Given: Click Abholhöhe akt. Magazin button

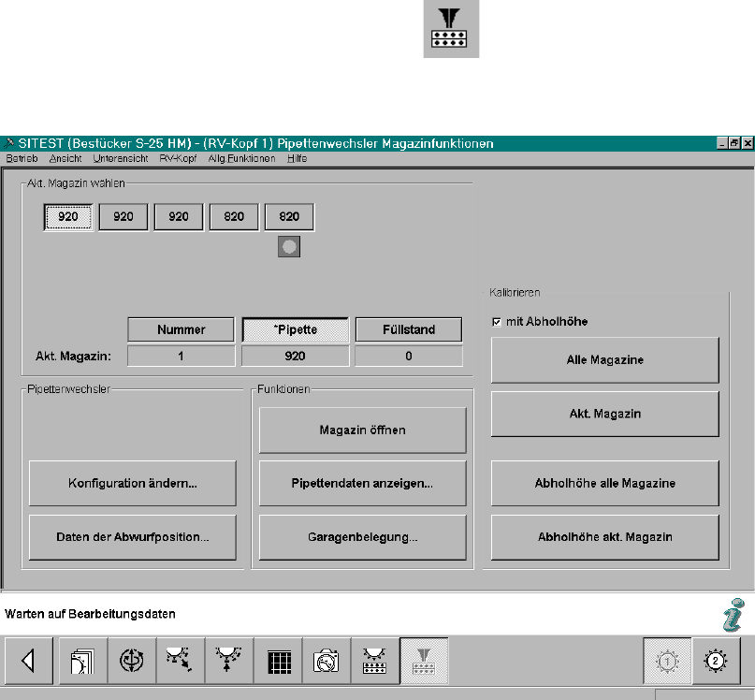Looking at the screenshot, I should coord(604,537).
